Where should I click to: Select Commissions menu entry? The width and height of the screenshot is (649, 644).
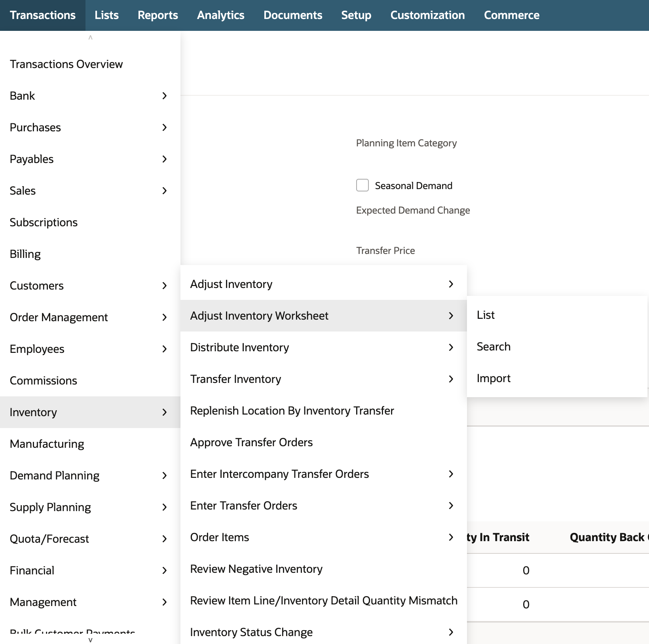[90, 381]
